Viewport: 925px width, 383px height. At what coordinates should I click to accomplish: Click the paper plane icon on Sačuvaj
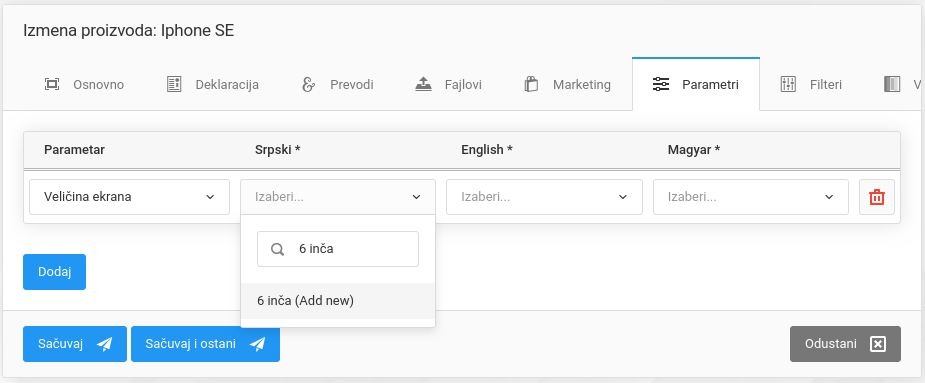click(x=104, y=344)
